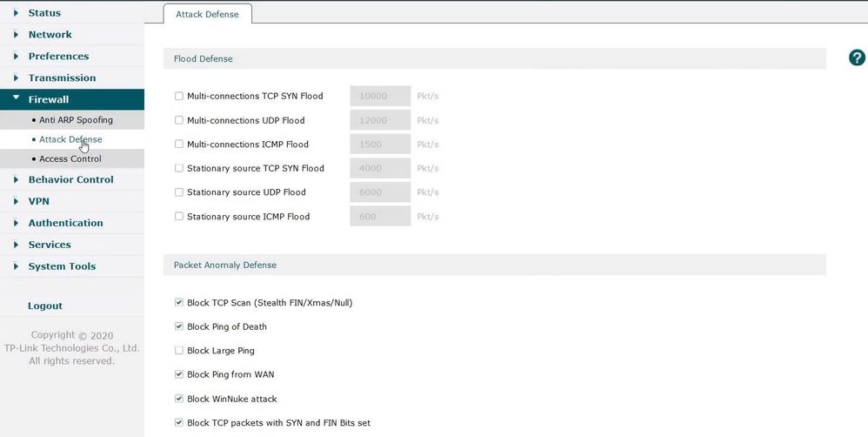This screenshot has width=868, height=437.
Task: Enable Stationary source ICMP Flood checkbox
Action: 179,216
